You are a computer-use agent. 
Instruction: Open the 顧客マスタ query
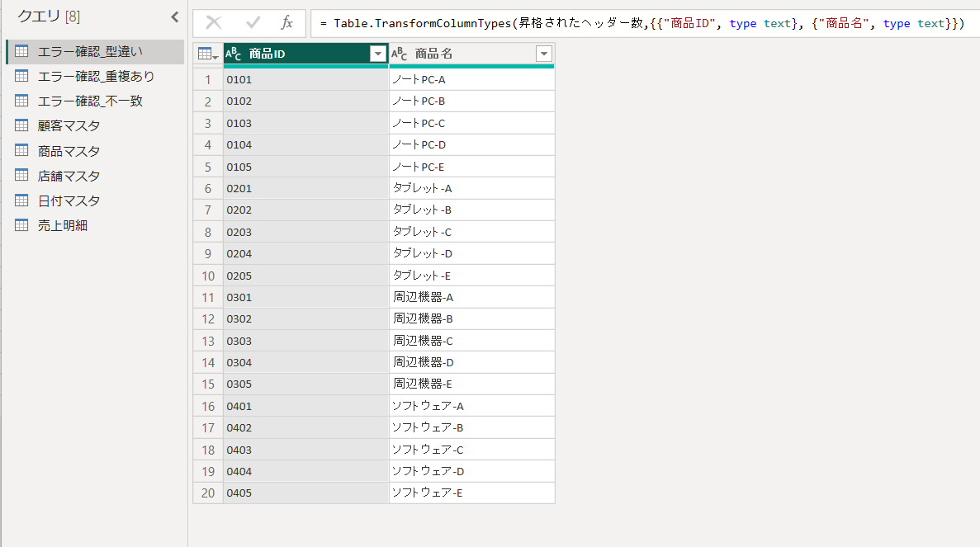(x=95, y=126)
